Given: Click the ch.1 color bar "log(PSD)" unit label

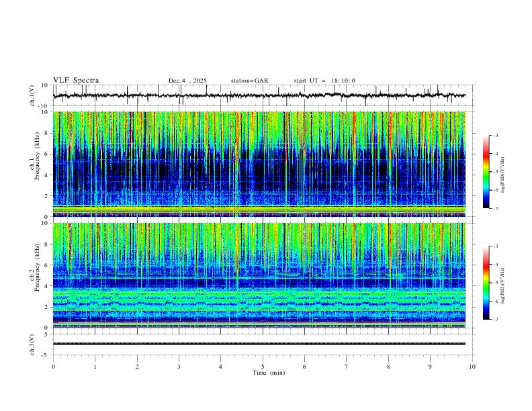Looking at the screenshot, I should click(x=503, y=175).
